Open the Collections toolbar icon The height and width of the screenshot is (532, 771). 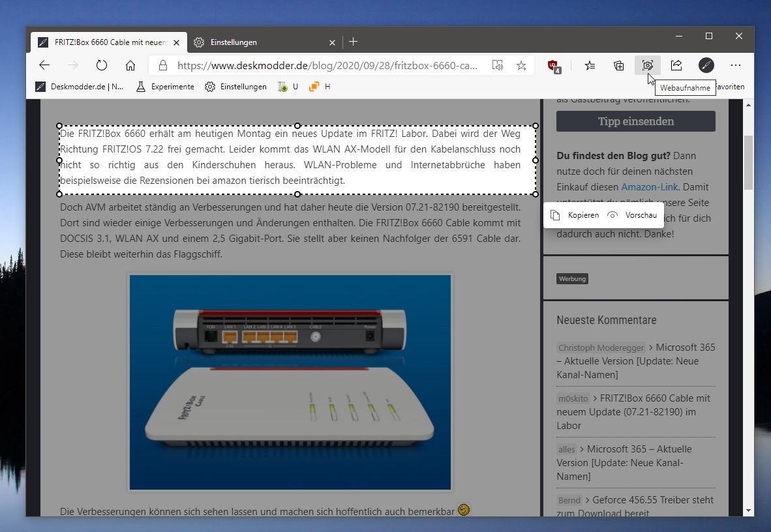(618, 65)
